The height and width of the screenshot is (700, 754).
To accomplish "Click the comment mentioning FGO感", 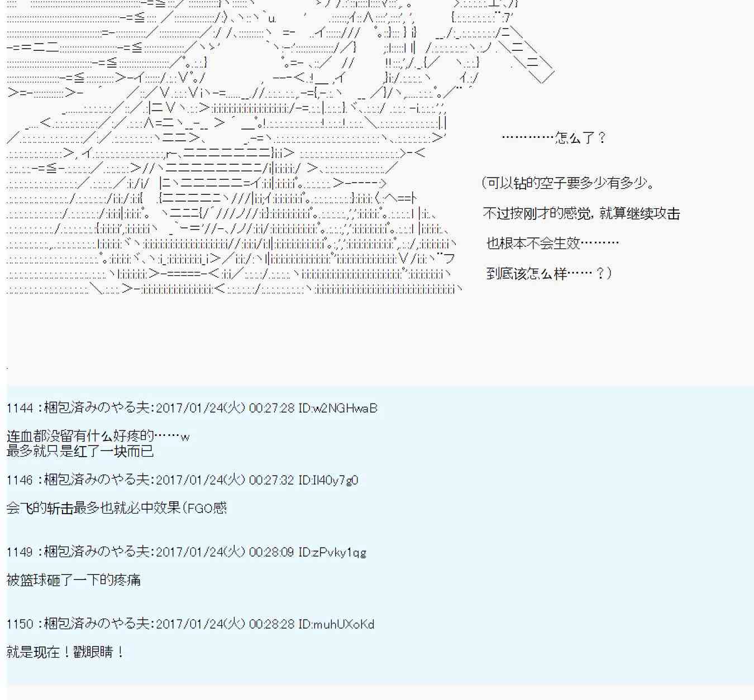I will coord(116,508).
